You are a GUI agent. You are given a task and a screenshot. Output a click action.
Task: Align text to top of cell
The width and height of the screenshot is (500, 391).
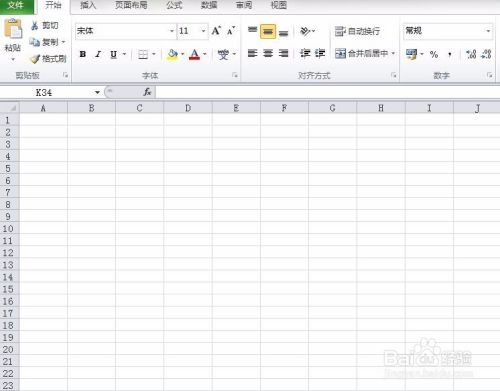[x=253, y=31]
